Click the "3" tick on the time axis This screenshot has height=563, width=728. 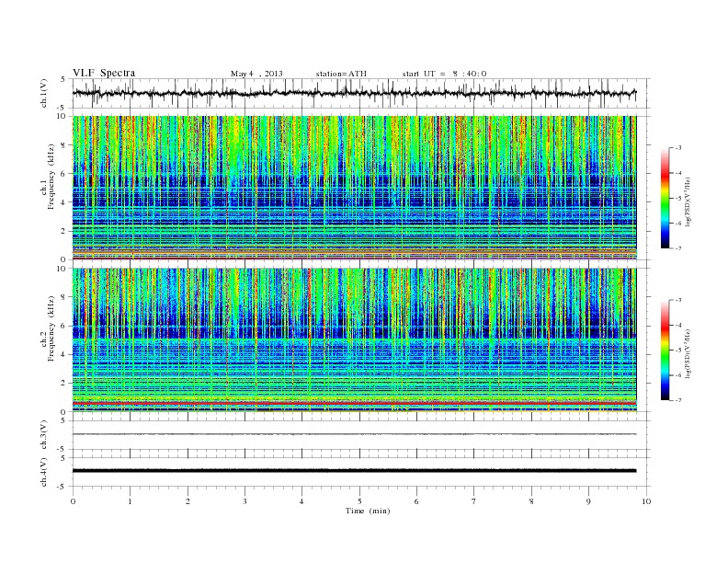245,501
